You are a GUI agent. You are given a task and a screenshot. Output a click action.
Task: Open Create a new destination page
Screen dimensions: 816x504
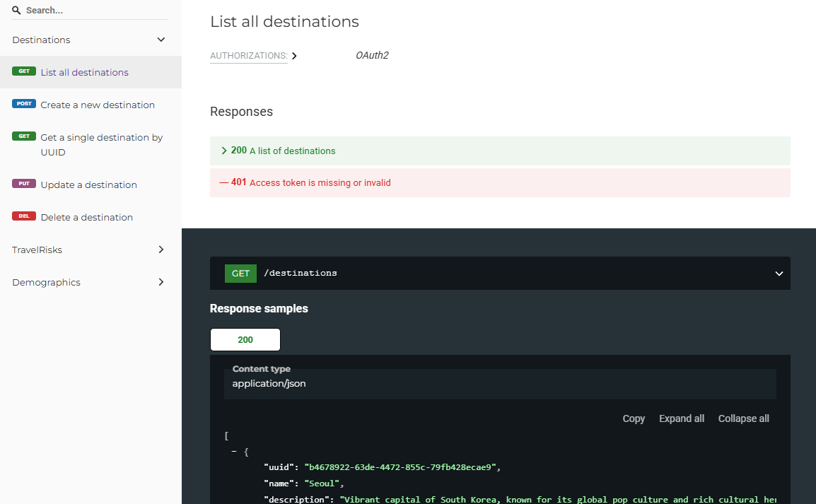click(x=98, y=105)
